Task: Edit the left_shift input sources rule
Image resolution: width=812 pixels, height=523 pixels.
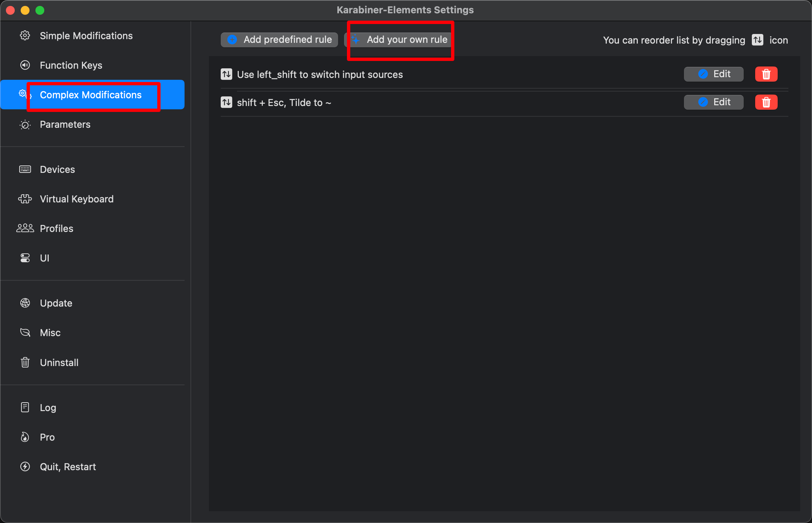Action: pos(713,74)
